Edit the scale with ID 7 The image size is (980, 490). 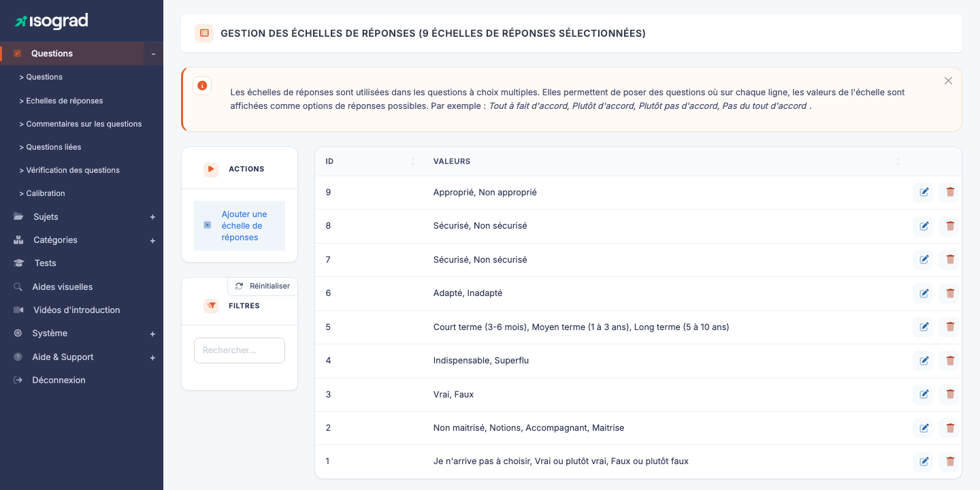tap(924, 259)
